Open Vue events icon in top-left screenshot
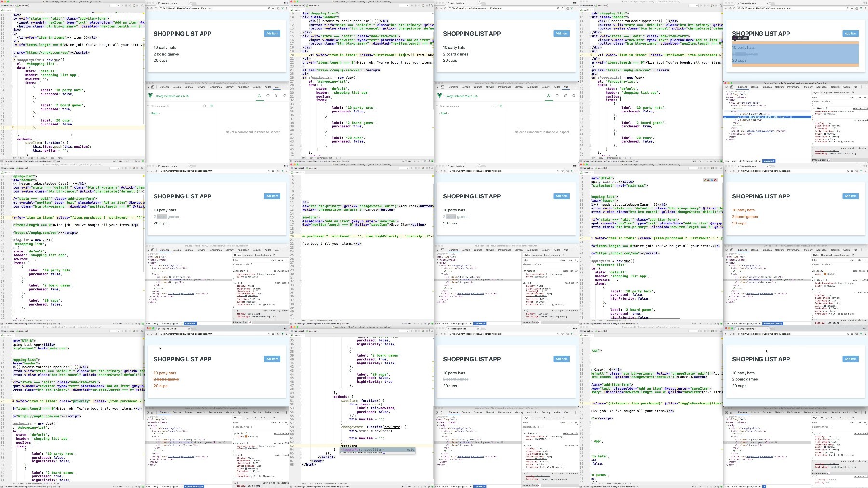 (276, 96)
